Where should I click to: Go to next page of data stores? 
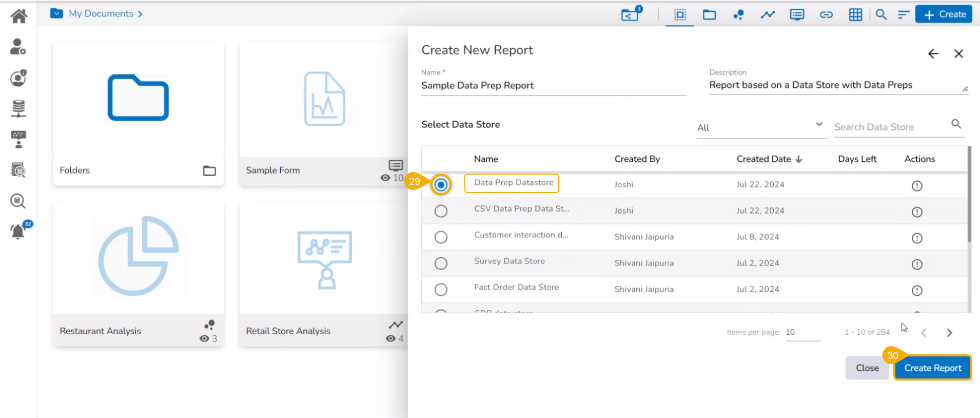tap(949, 333)
